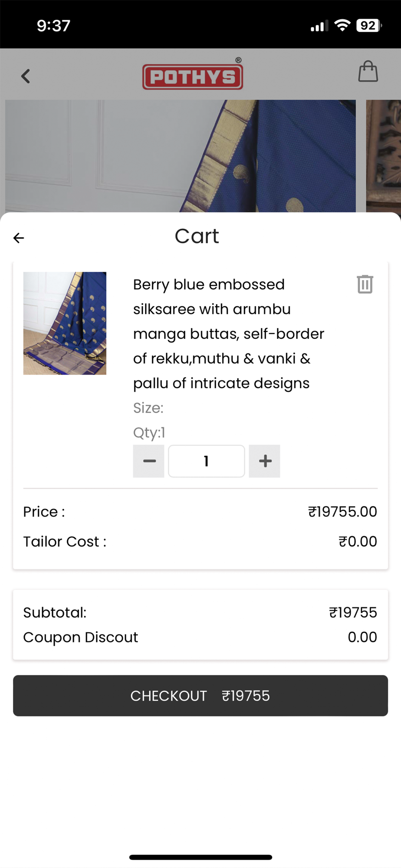This screenshot has width=401, height=868.
Task: Click the Pothys logo
Action: click(193, 76)
